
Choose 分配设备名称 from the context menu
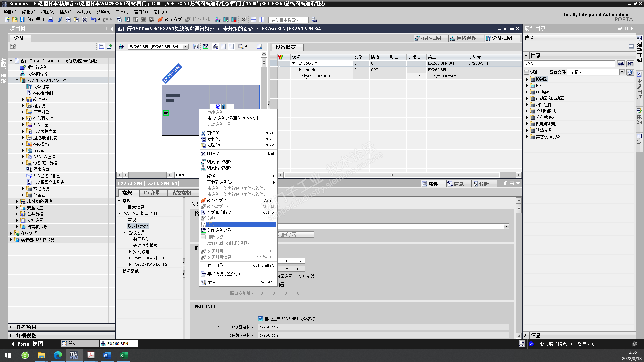238,230
